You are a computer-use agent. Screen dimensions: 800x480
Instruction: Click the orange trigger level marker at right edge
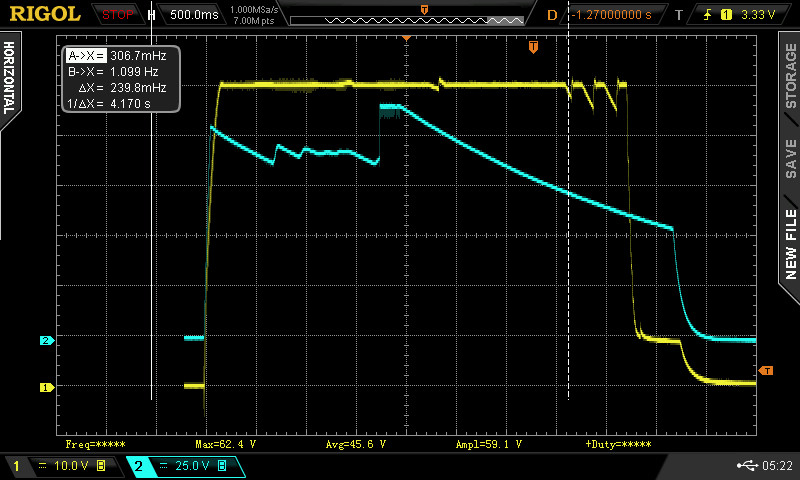click(x=766, y=371)
